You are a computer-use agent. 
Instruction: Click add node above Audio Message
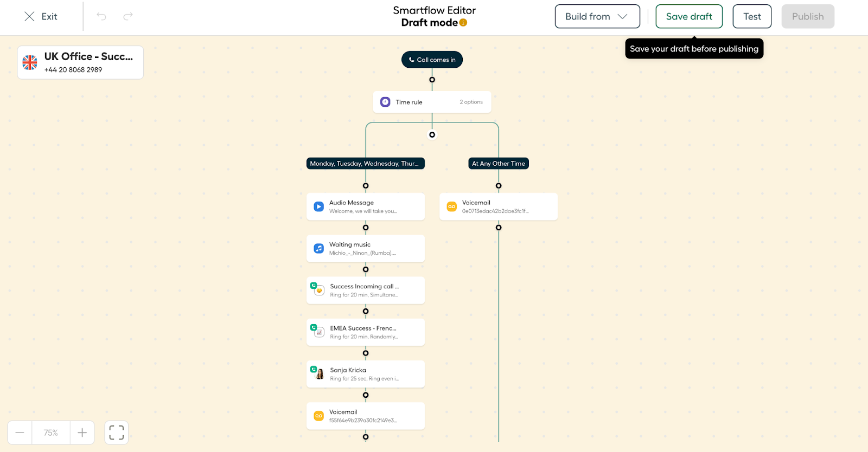point(366,186)
